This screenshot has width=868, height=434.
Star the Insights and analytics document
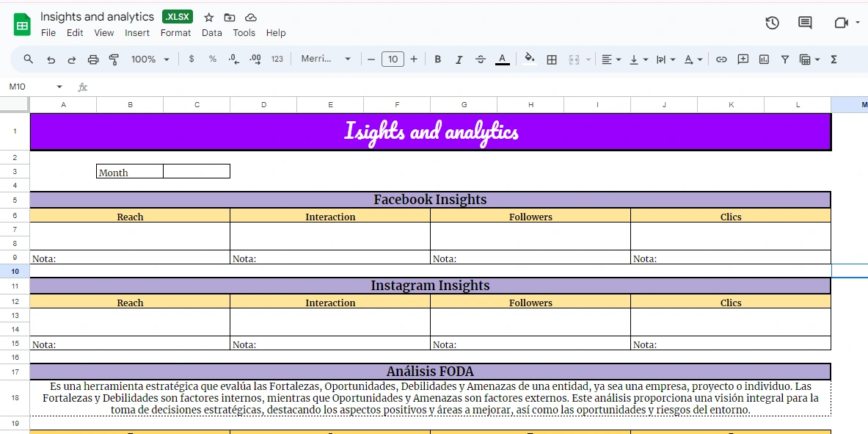point(208,18)
